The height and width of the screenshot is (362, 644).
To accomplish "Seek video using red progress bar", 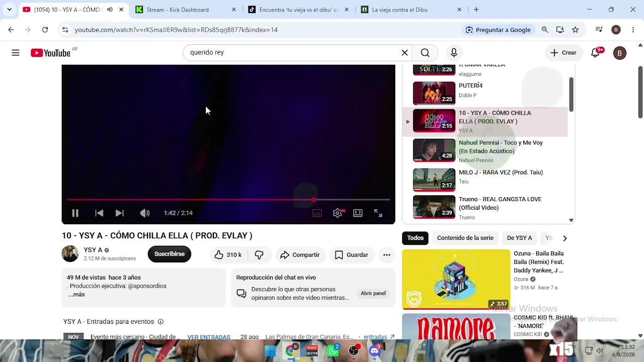I will (228, 200).
